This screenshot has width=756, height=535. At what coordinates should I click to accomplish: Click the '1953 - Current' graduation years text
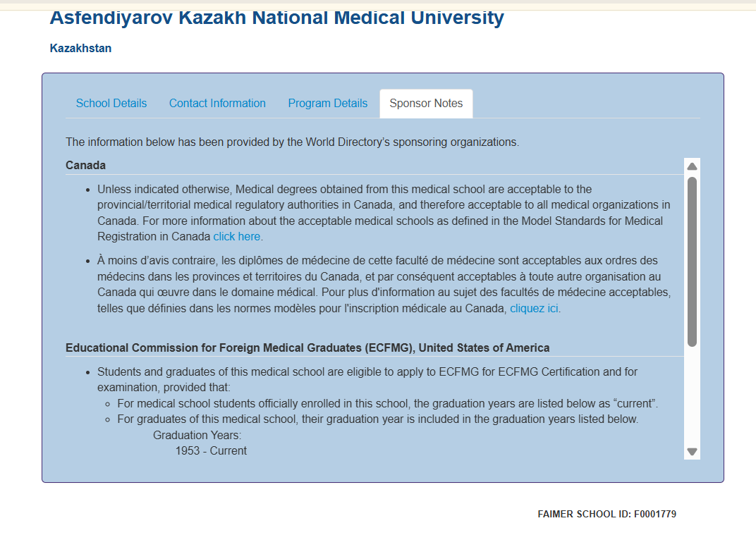(211, 450)
